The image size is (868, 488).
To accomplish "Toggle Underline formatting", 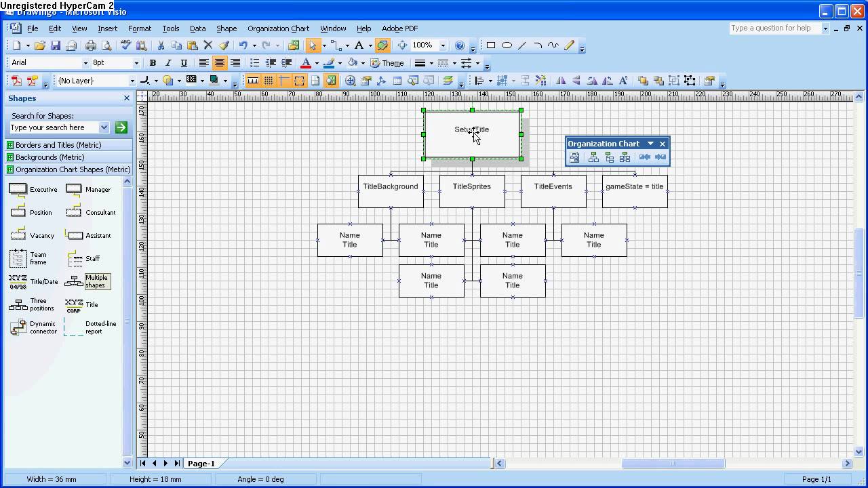I will (184, 63).
